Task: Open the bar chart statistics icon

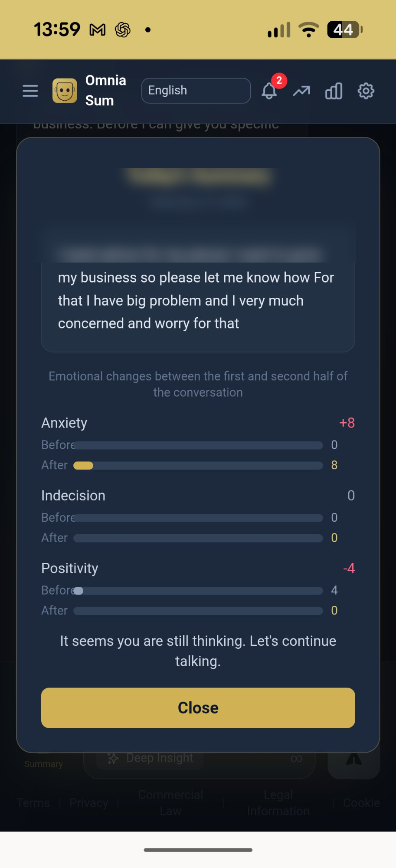Action: [x=334, y=91]
